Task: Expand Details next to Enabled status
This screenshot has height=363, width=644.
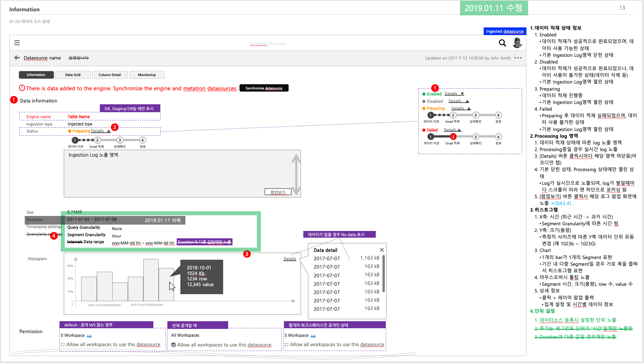Action: pyautogui.click(x=454, y=94)
